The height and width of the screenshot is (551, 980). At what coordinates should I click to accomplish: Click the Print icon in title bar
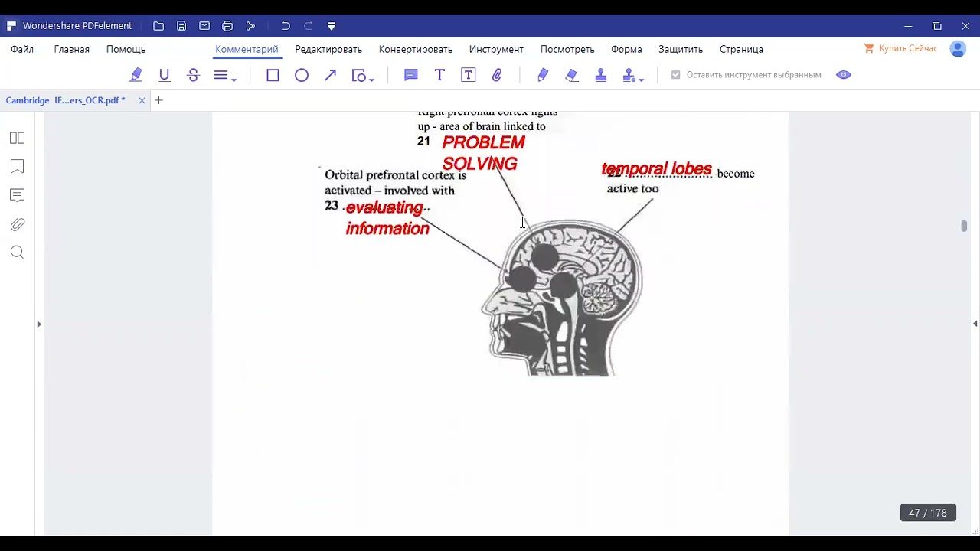click(227, 26)
